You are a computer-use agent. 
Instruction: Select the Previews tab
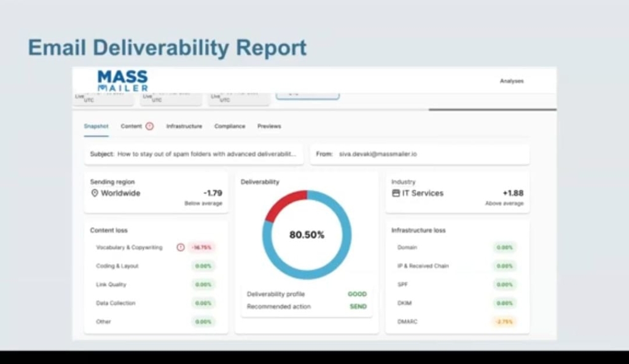tap(270, 126)
